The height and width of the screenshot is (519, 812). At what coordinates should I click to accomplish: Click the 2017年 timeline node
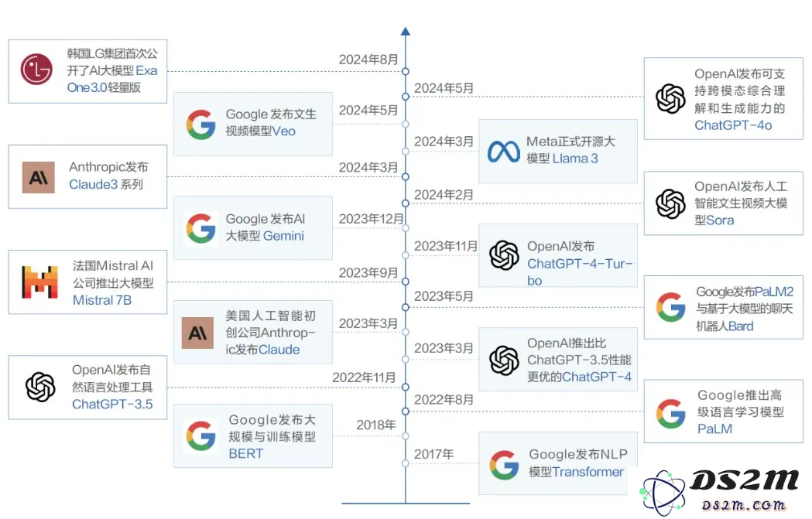(x=405, y=463)
